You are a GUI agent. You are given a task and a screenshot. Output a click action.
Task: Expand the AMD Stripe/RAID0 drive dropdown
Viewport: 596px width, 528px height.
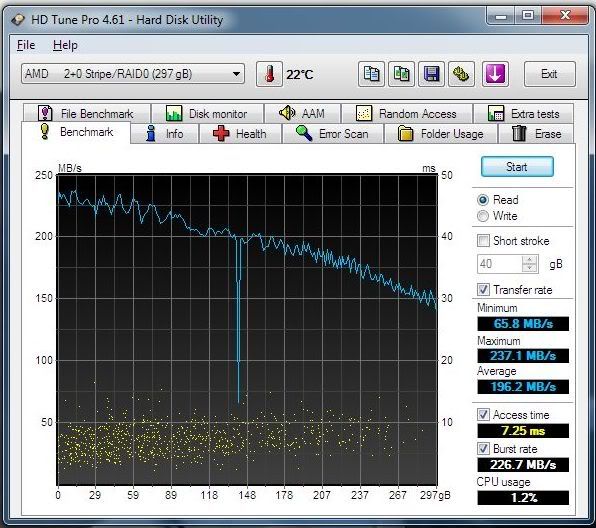(x=133, y=74)
